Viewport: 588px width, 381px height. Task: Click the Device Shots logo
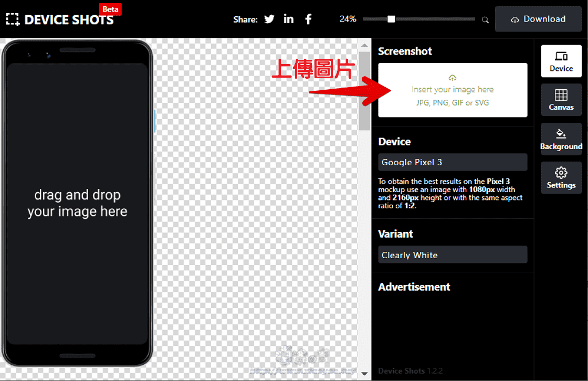(x=60, y=19)
